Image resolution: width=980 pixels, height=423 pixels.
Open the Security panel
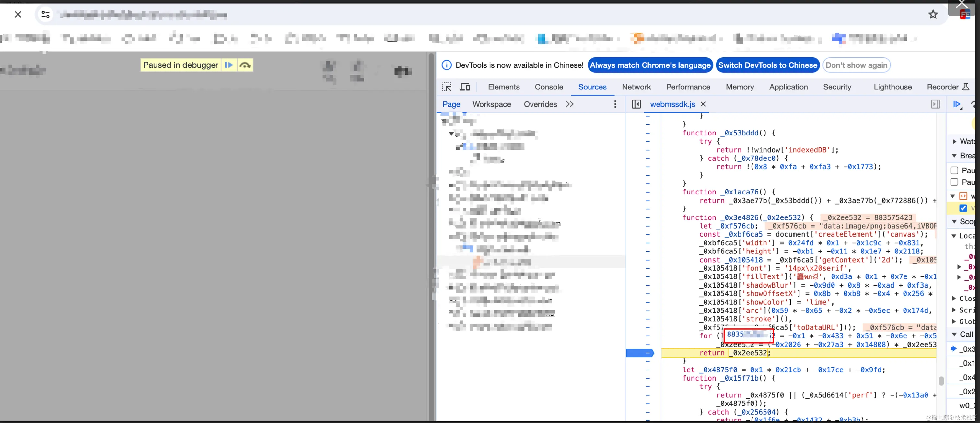[x=837, y=87]
